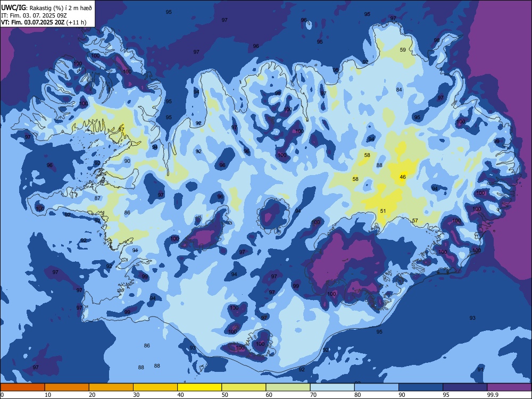Click the legend tick label 0
The image size is (532, 399).
pos(2,395)
